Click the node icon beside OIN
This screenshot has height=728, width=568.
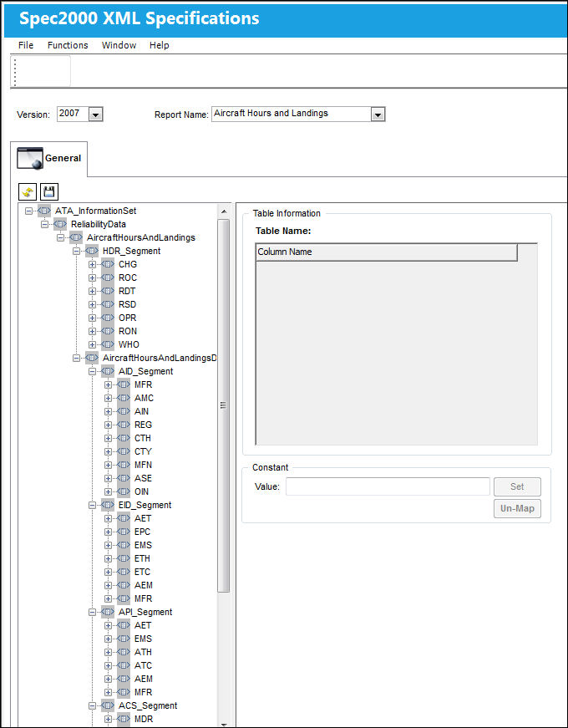[x=124, y=491]
